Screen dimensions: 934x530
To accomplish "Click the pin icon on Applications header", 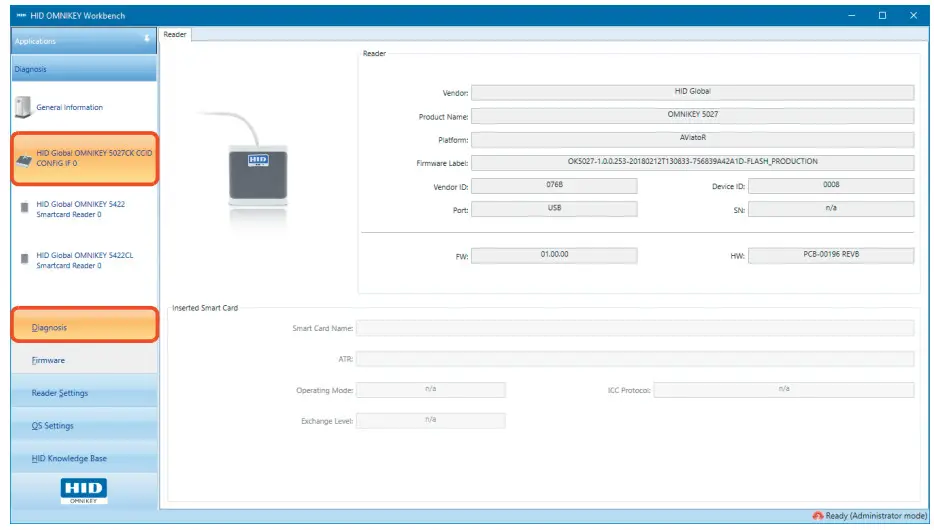I will coord(147,39).
